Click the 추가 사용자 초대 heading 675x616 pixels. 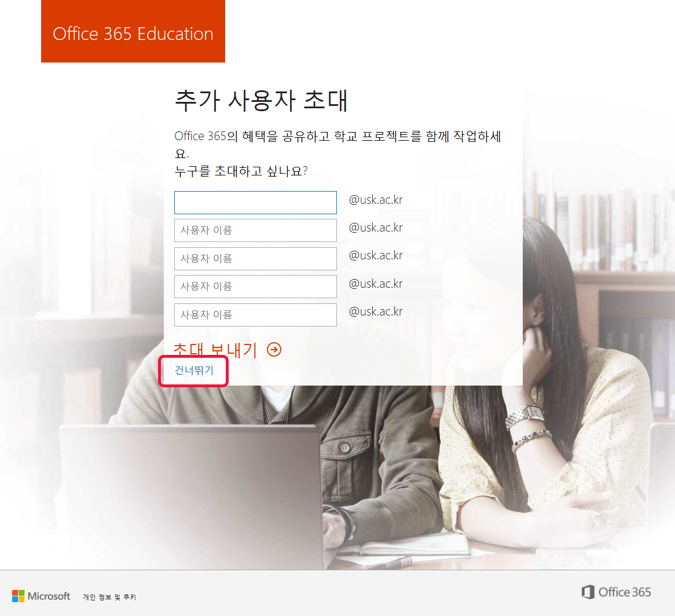(x=261, y=101)
